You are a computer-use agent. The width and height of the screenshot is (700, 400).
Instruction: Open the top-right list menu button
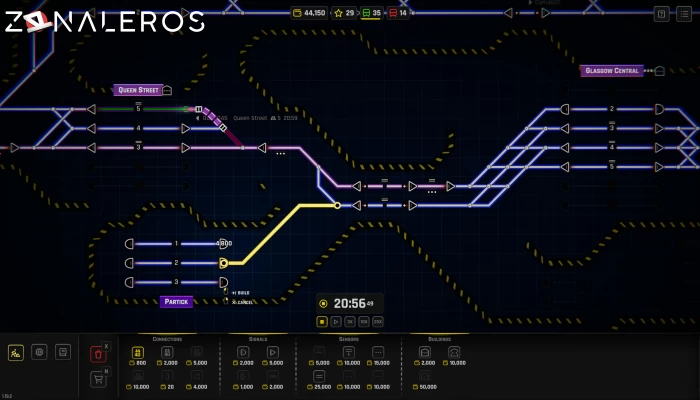tap(684, 14)
